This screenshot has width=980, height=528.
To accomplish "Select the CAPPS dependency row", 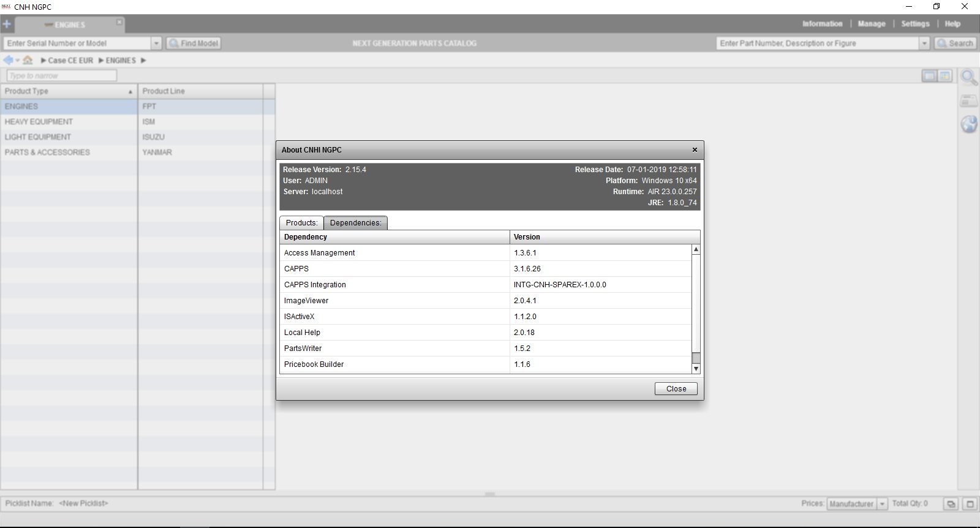I will (x=486, y=269).
